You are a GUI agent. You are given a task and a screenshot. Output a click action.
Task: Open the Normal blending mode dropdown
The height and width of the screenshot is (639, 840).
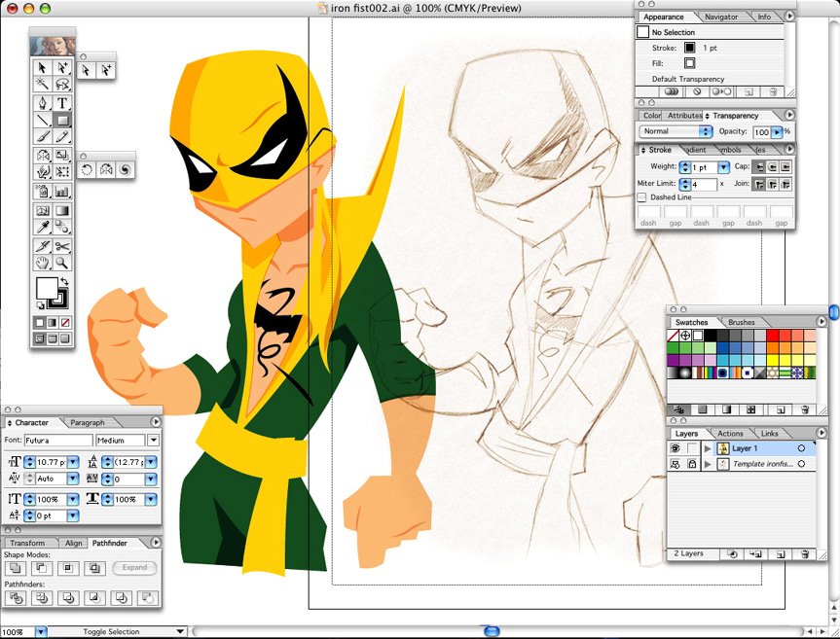point(675,131)
